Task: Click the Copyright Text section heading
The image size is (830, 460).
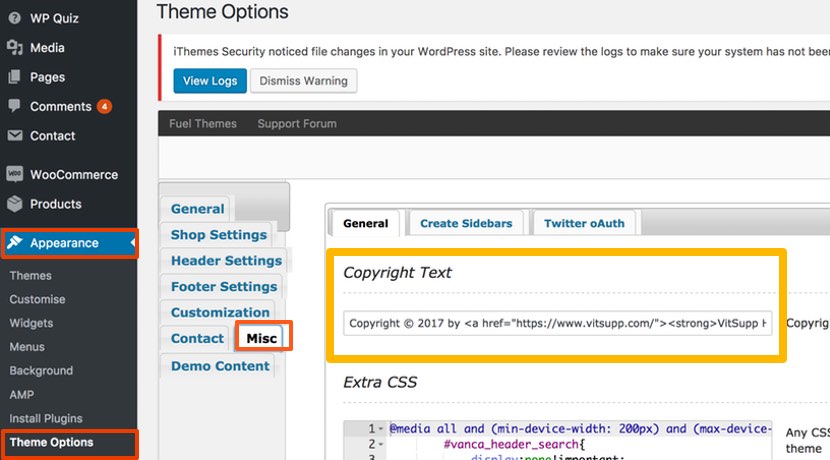Action: coord(397,273)
